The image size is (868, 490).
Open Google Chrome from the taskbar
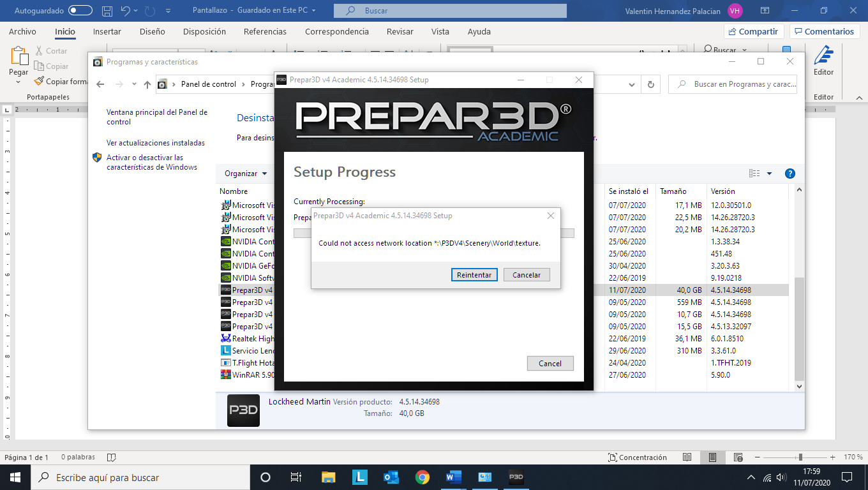[x=422, y=477]
